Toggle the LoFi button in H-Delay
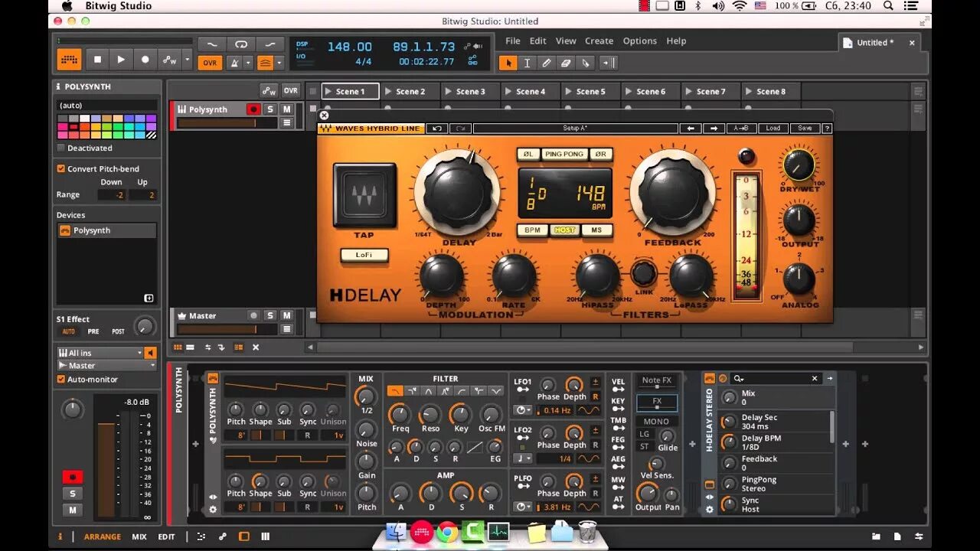Screen dimensions: 980x551 click(364, 255)
